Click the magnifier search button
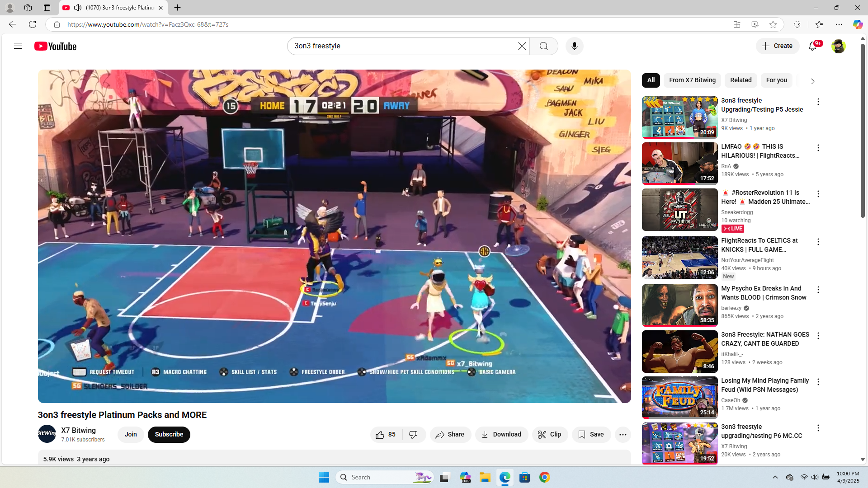Screen dimensions: 868x488 (544, 46)
